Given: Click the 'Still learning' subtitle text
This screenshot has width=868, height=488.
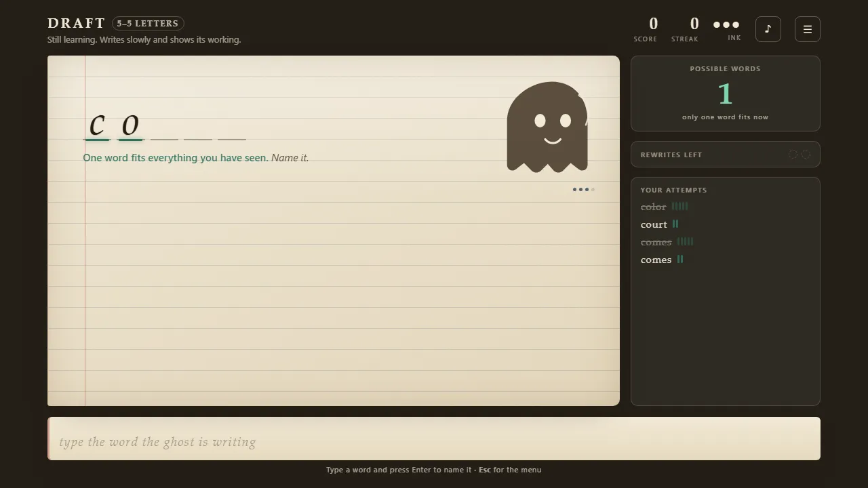Looking at the screenshot, I should [144, 40].
